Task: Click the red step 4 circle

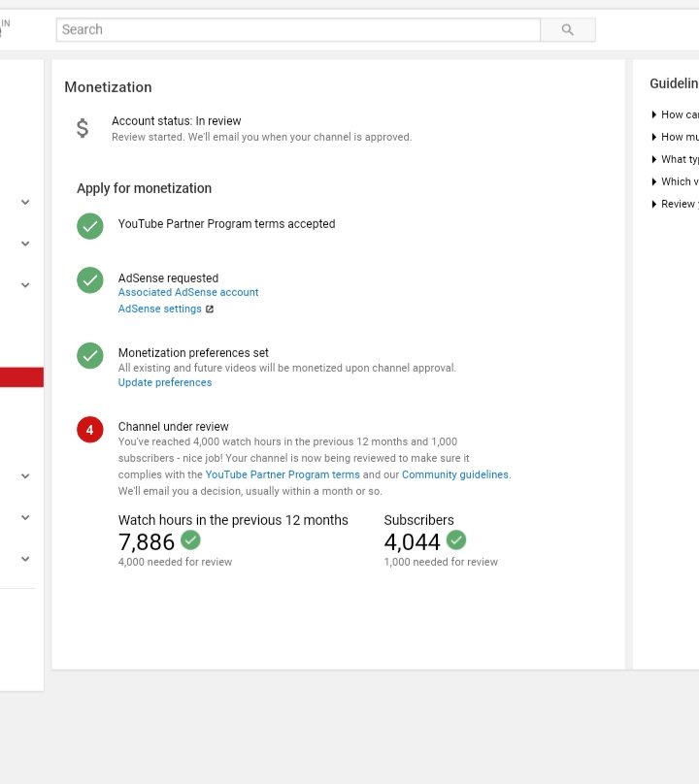Action: point(90,430)
